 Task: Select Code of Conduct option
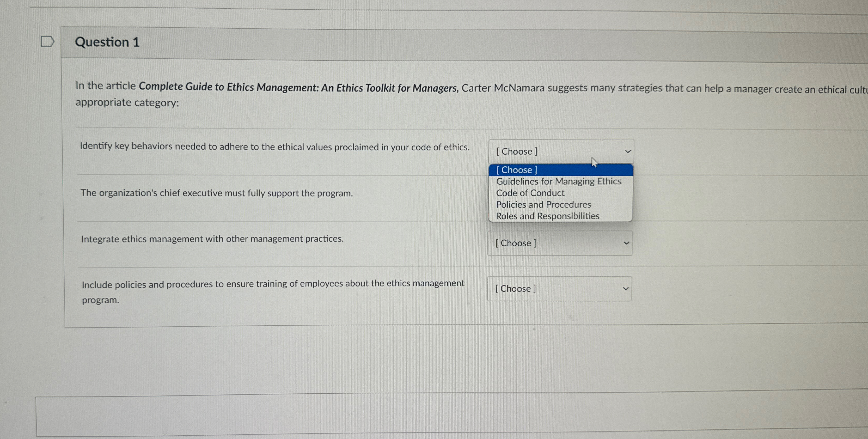click(530, 193)
